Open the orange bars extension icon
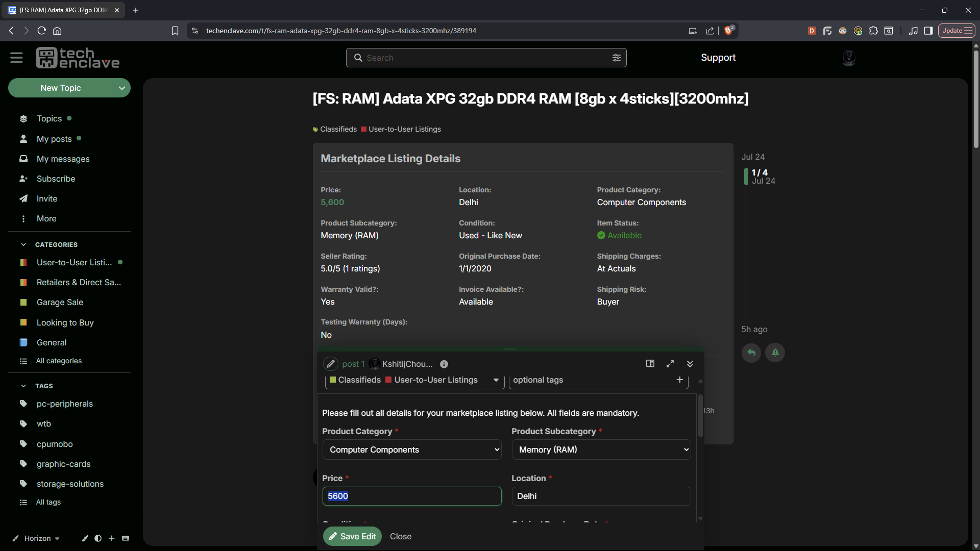The image size is (980, 551). click(812, 31)
